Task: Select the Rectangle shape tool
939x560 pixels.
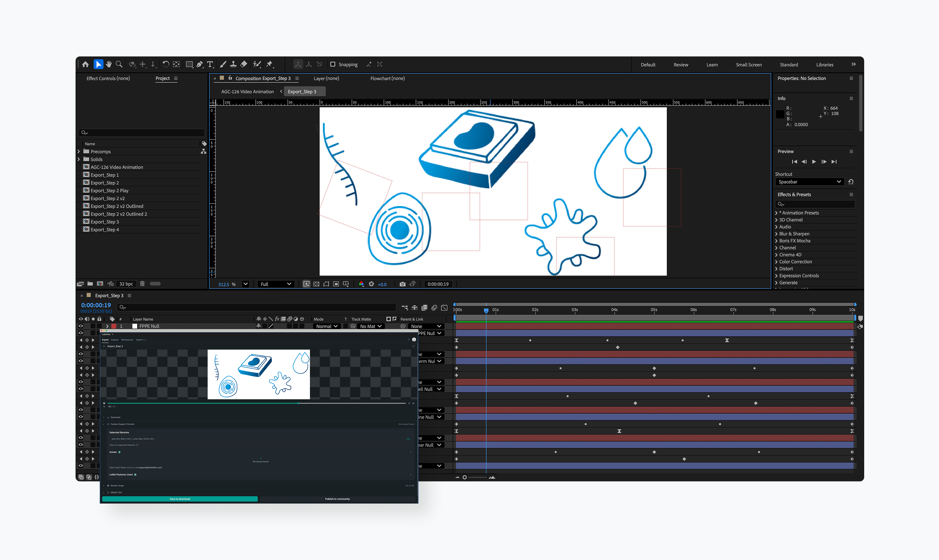Action: [189, 65]
